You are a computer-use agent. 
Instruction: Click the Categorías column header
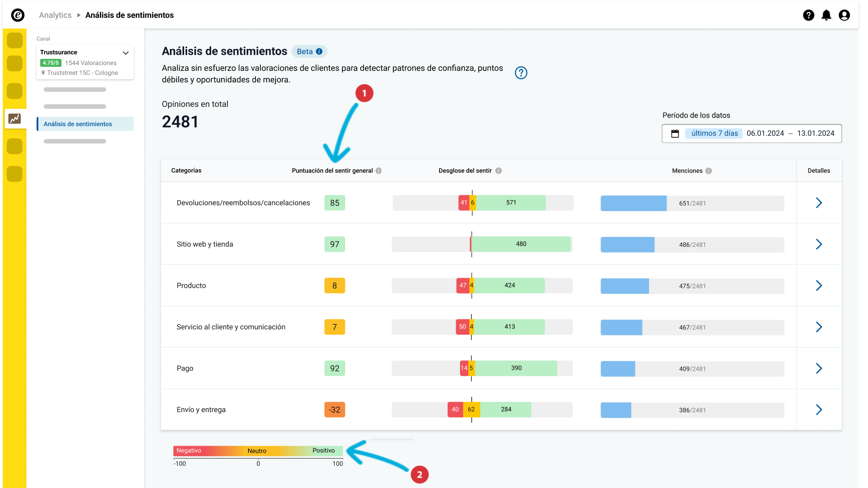pyautogui.click(x=186, y=171)
